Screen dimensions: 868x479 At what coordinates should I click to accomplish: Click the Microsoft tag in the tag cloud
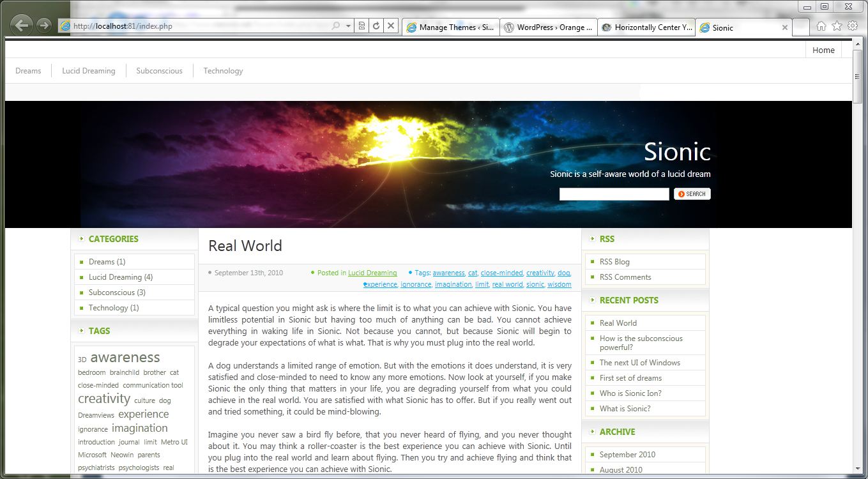coord(92,455)
